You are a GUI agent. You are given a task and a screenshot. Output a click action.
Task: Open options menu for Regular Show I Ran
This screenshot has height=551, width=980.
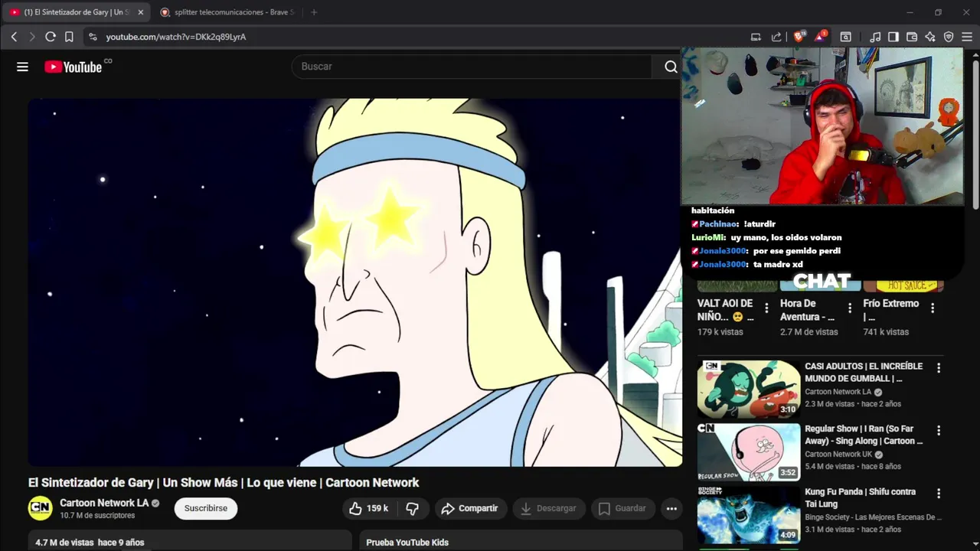pos(939,431)
